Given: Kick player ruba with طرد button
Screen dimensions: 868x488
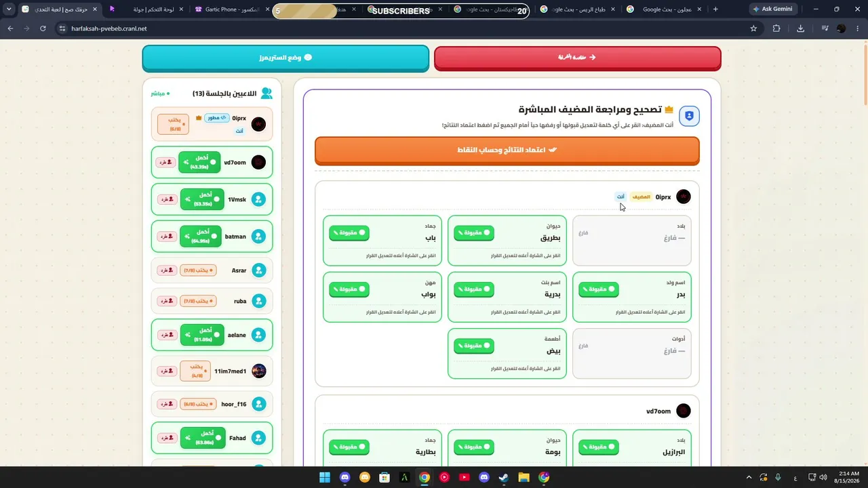Looking at the screenshot, I should point(165,301).
